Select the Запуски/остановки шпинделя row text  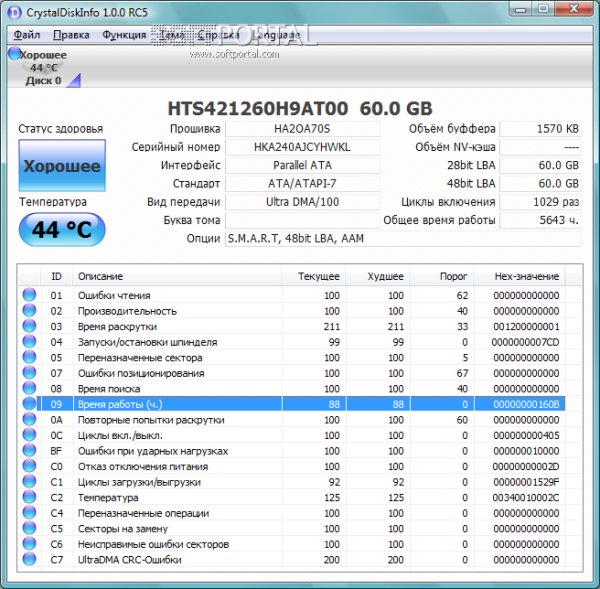(x=147, y=342)
